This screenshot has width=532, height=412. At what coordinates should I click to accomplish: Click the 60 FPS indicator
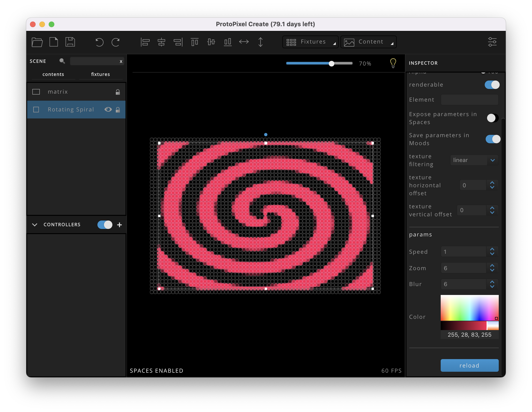point(391,371)
